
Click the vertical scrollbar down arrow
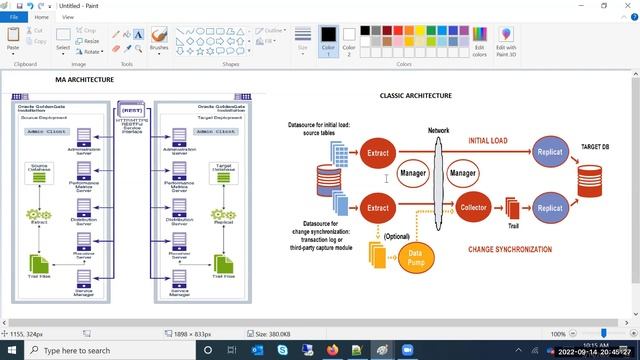tap(636, 313)
